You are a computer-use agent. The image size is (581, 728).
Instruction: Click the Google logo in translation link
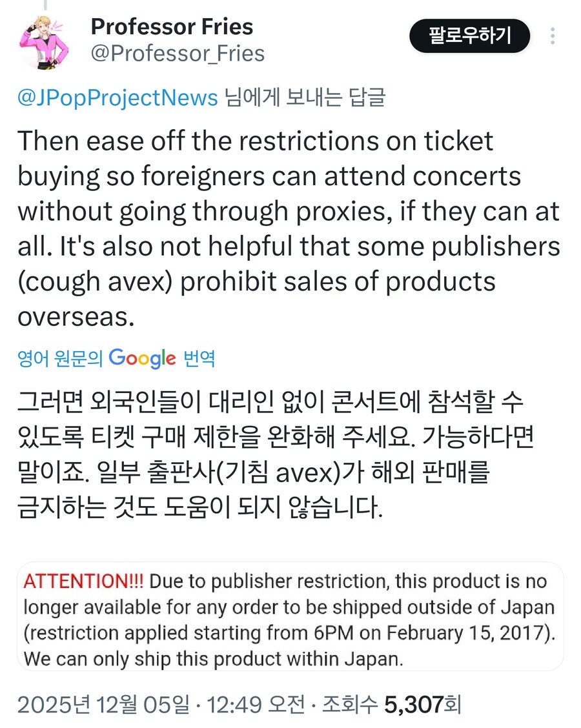pyautogui.click(x=142, y=359)
